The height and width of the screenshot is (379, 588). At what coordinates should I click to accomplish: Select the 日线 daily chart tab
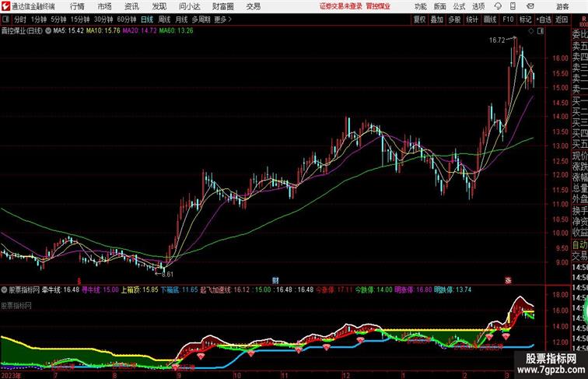[x=147, y=19]
